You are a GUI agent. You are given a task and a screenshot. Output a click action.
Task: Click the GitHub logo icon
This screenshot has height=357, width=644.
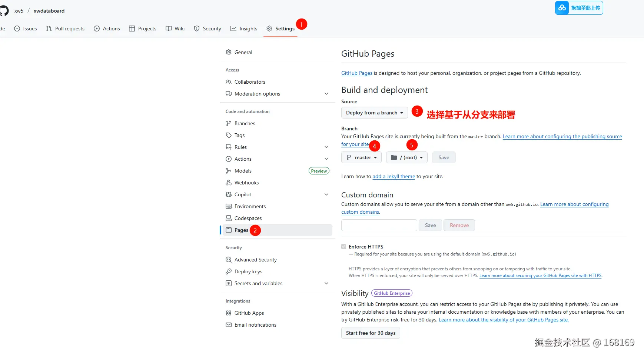(x=3, y=11)
